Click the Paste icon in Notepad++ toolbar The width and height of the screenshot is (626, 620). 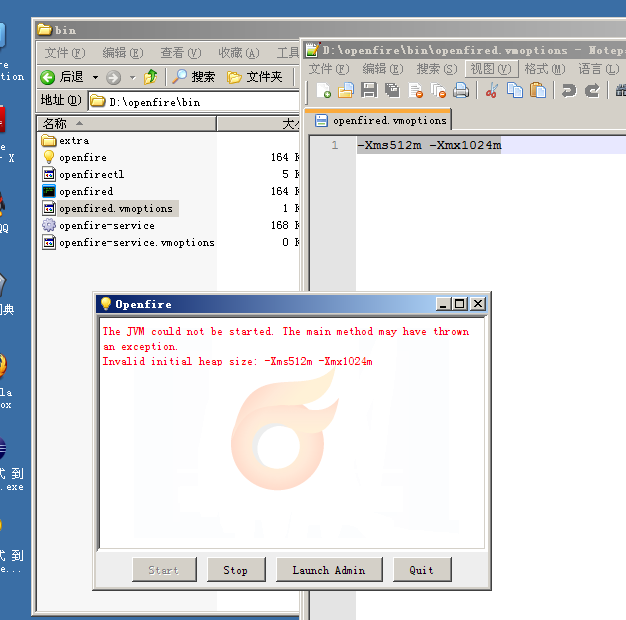coord(538,90)
